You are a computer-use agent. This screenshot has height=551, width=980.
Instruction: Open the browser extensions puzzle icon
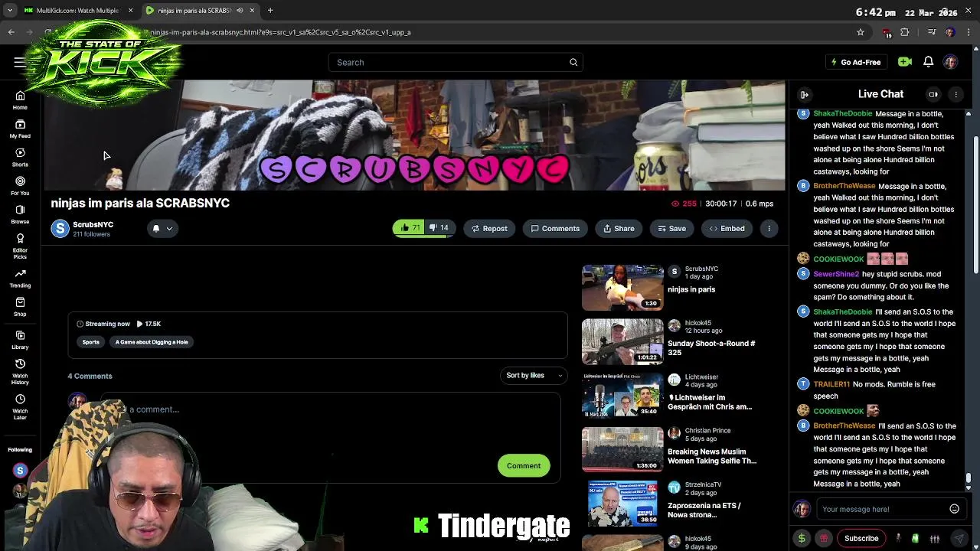905,32
